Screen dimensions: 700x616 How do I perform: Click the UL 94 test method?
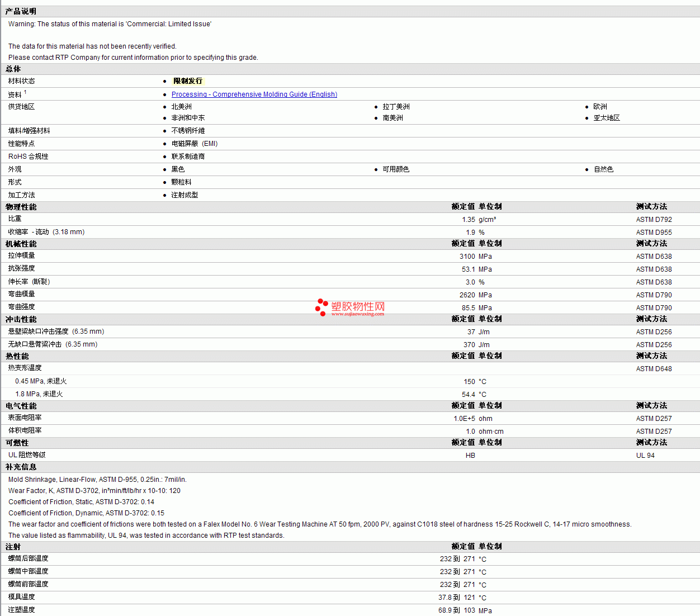click(x=645, y=456)
